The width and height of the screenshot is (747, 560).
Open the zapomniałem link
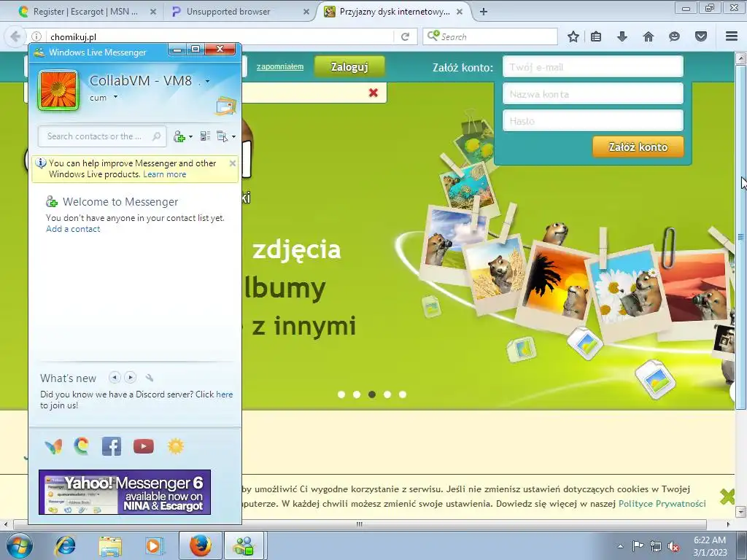[280, 66]
